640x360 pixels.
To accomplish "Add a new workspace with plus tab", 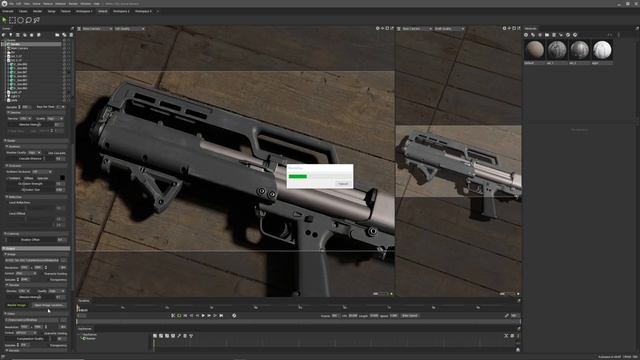I will point(158,11).
